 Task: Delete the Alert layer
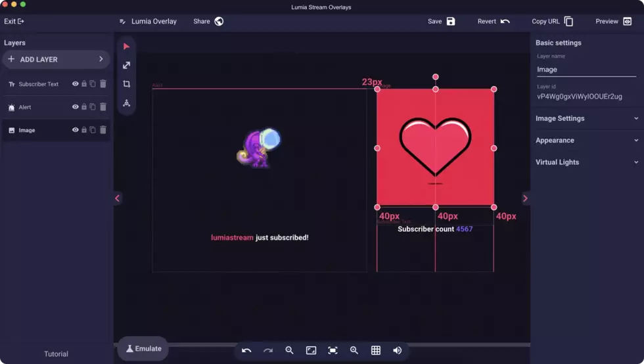tap(103, 107)
